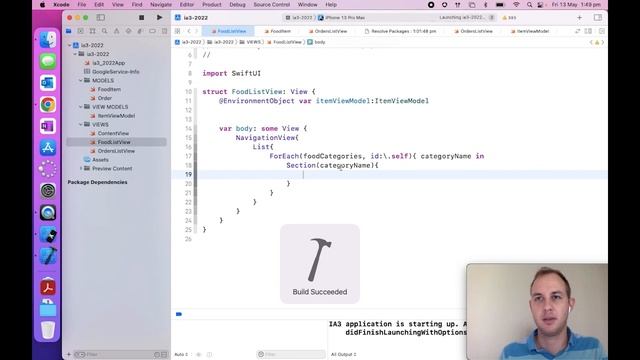Open the report navigator
This screenshot has width=640, height=360.
coord(164,31)
